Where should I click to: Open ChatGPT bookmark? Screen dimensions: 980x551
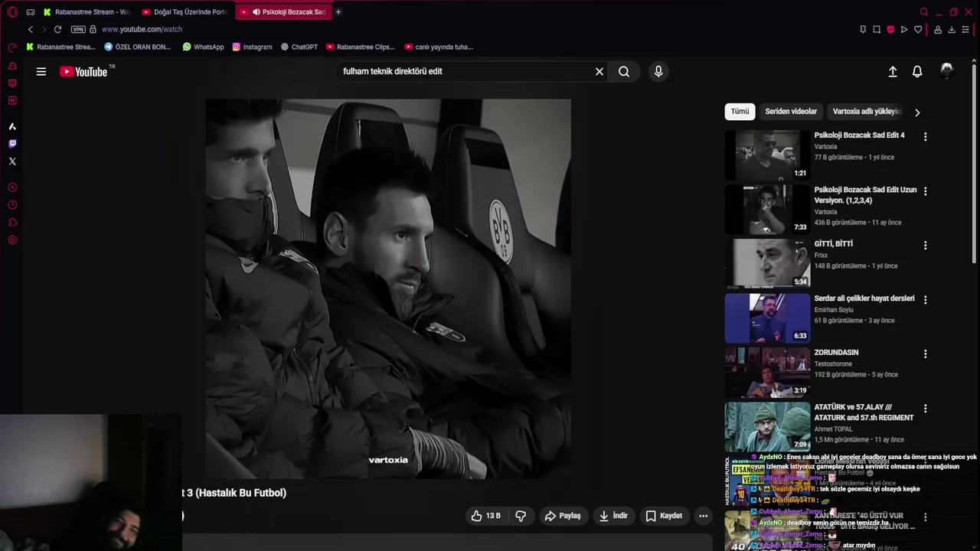tap(299, 47)
